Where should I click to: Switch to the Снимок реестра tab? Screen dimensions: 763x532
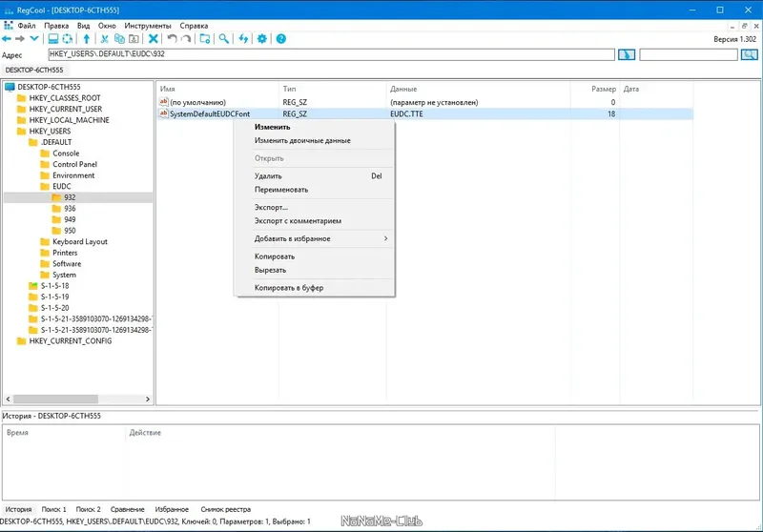click(x=226, y=509)
